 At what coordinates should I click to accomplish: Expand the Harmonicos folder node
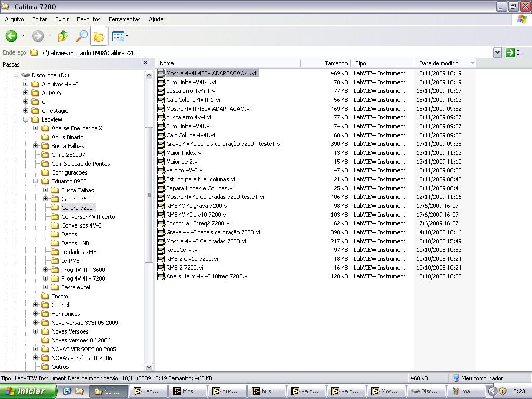(35, 313)
